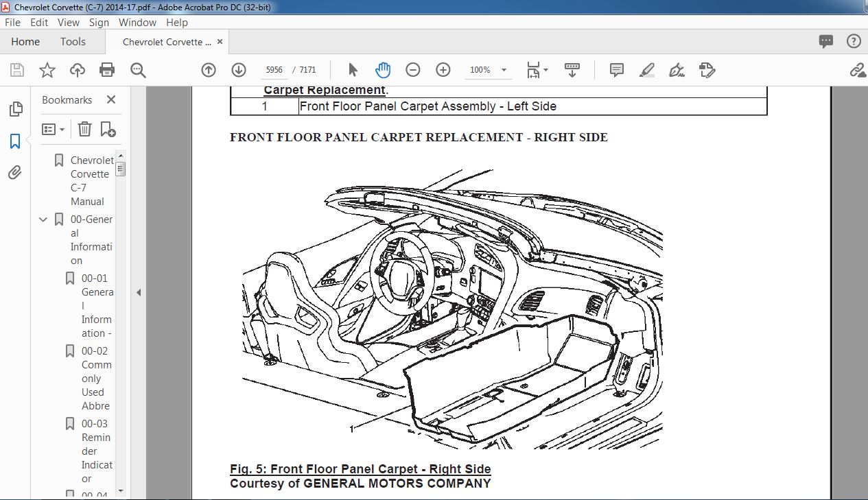
Task: Close the Bookmarks panel
Action: click(111, 99)
